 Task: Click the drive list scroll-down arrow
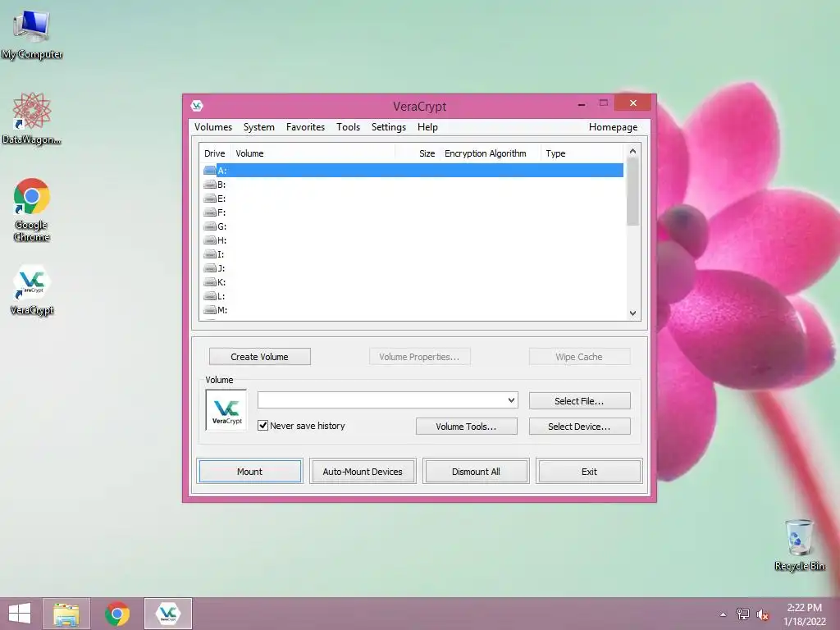[x=632, y=313]
